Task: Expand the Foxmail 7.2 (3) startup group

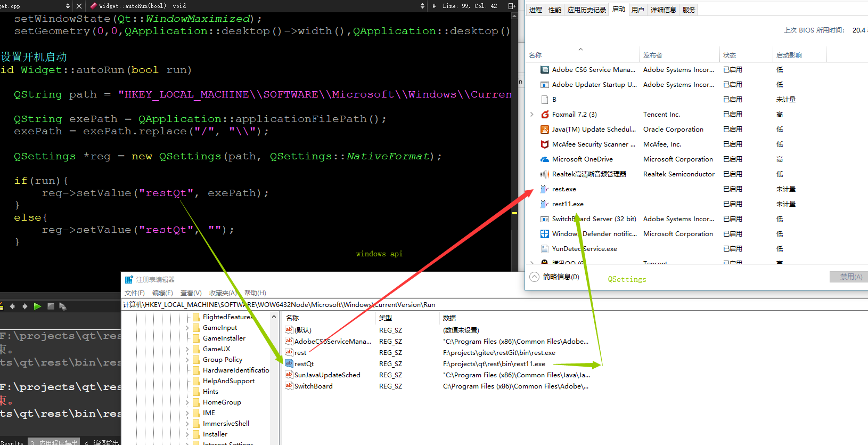Action: click(532, 115)
